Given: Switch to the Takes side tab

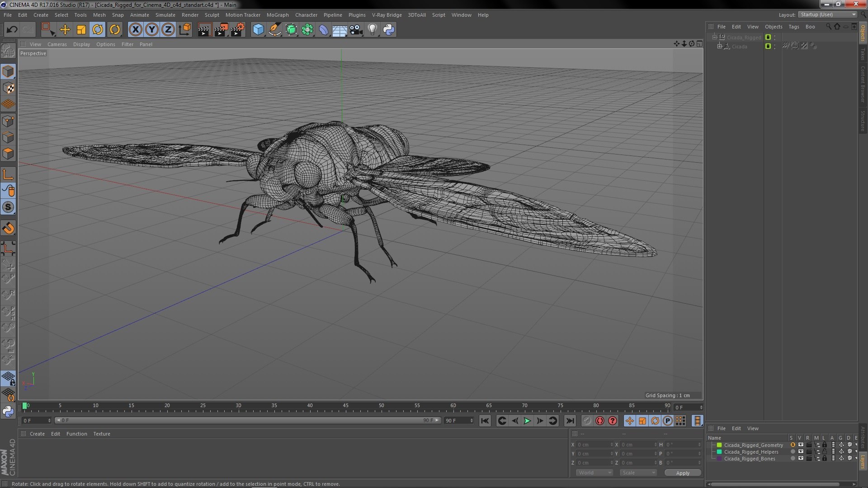Looking at the screenshot, I should (x=863, y=54).
